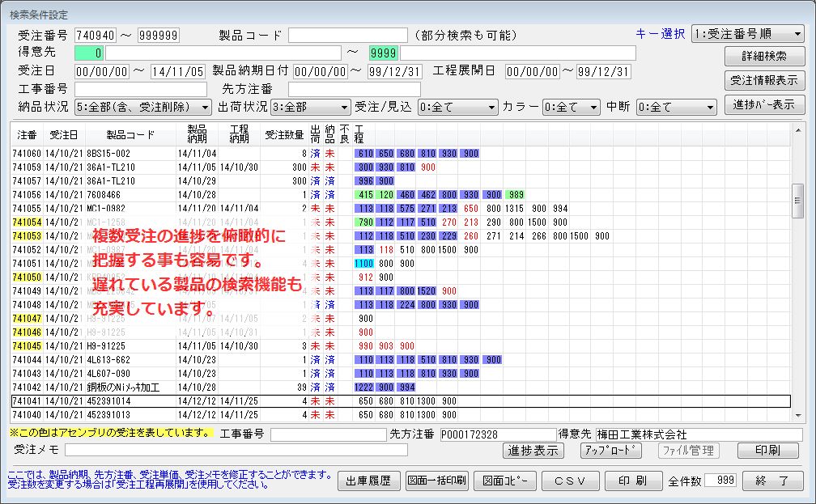Open the カラー filter dropdown
This screenshot has height=504, width=816.
tap(572, 107)
